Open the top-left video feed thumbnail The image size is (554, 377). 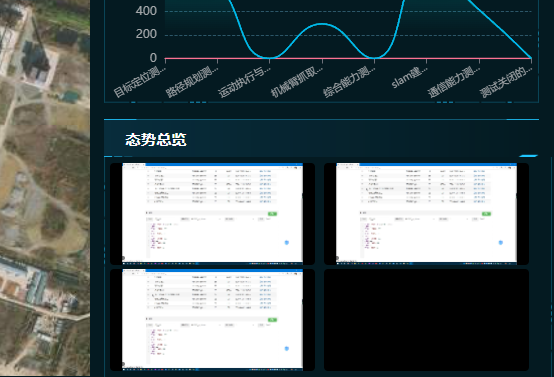[212, 213]
